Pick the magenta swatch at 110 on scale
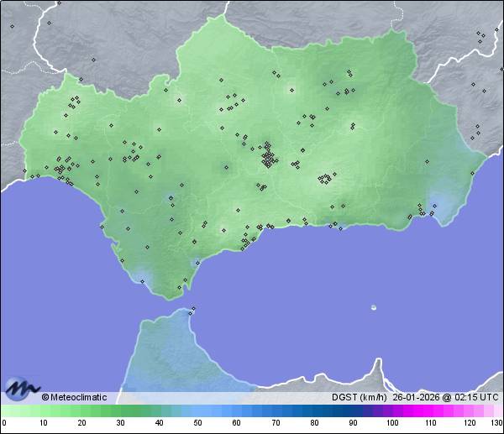Screen dimensions: 504x434 tap(430, 410)
